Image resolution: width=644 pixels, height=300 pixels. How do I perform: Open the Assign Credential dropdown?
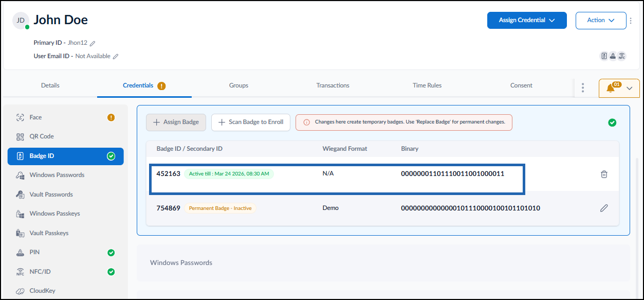point(527,20)
